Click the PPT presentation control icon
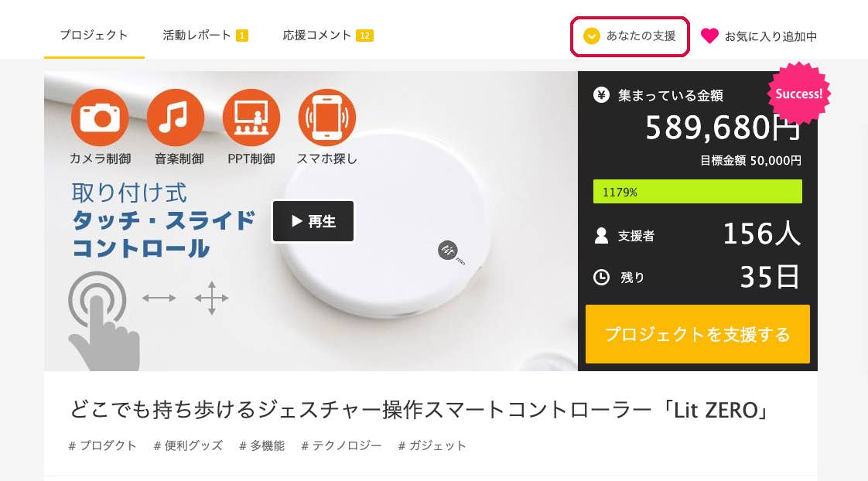The height and width of the screenshot is (481, 868). 251,118
